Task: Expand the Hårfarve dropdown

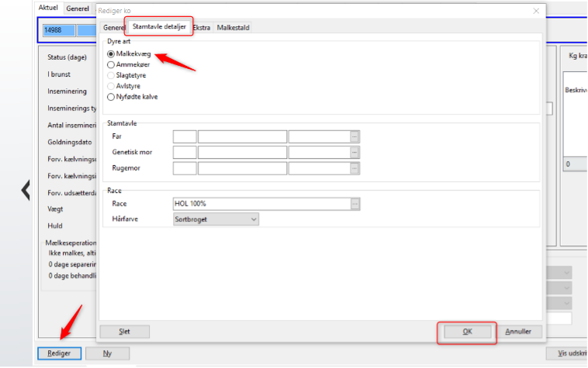Action: pyautogui.click(x=253, y=219)
